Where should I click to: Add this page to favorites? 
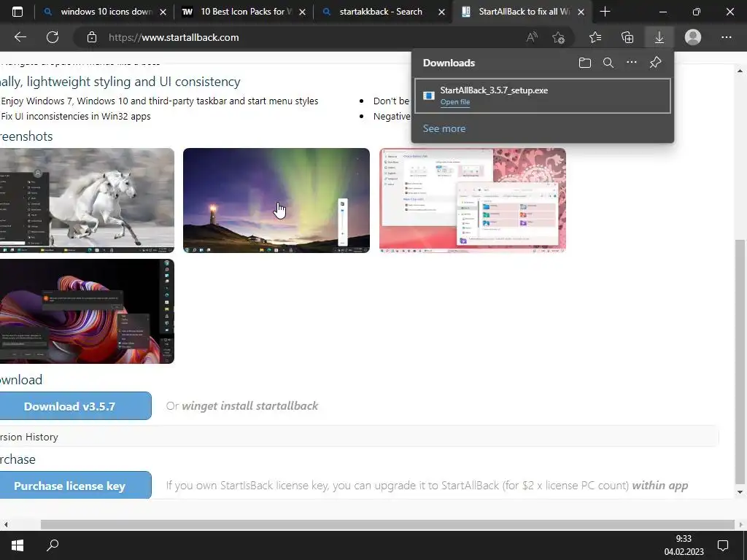[x=558, y=37]
